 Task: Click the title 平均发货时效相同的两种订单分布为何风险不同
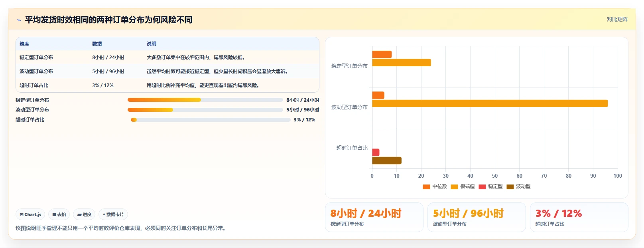click(x=108, y=20)
